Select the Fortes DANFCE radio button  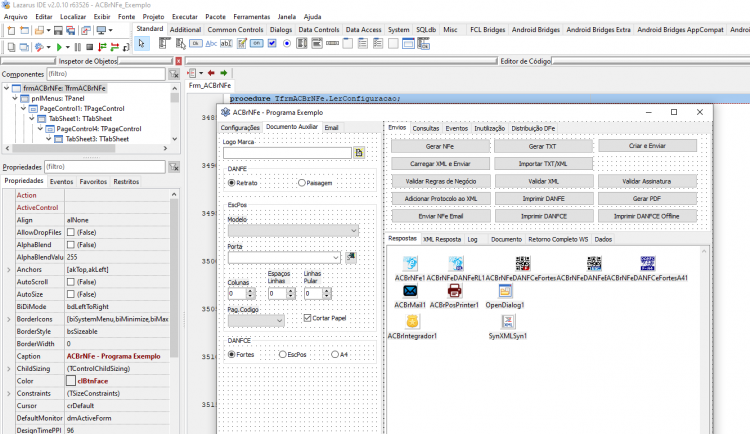pyautogui.click(x=232, y=355)
